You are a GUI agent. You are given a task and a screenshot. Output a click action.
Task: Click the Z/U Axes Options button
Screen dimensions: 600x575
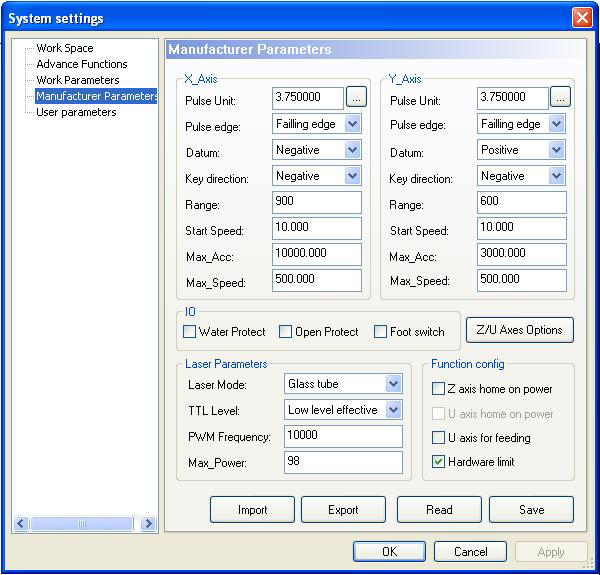click(x=519, y=330)
